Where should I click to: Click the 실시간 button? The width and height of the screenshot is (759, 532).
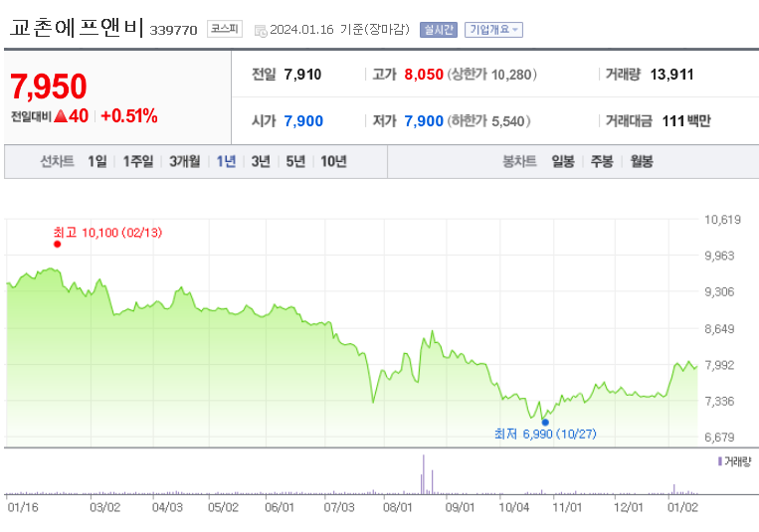[x=438, y=30]
